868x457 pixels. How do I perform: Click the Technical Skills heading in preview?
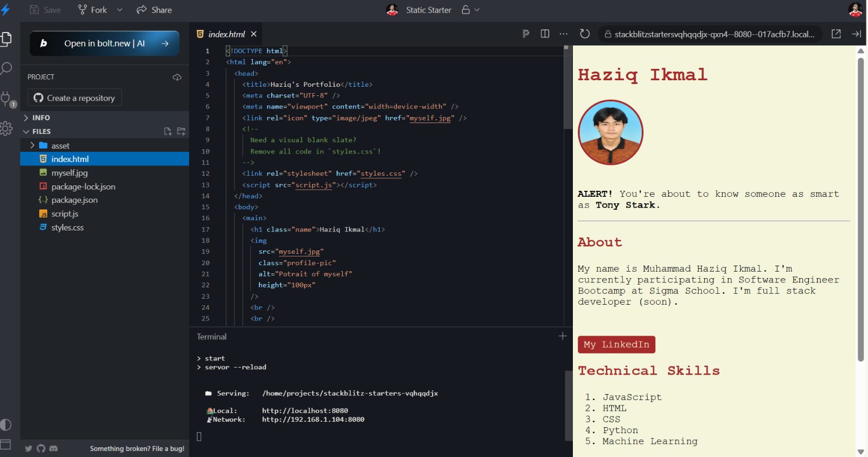tap(649, 371)
